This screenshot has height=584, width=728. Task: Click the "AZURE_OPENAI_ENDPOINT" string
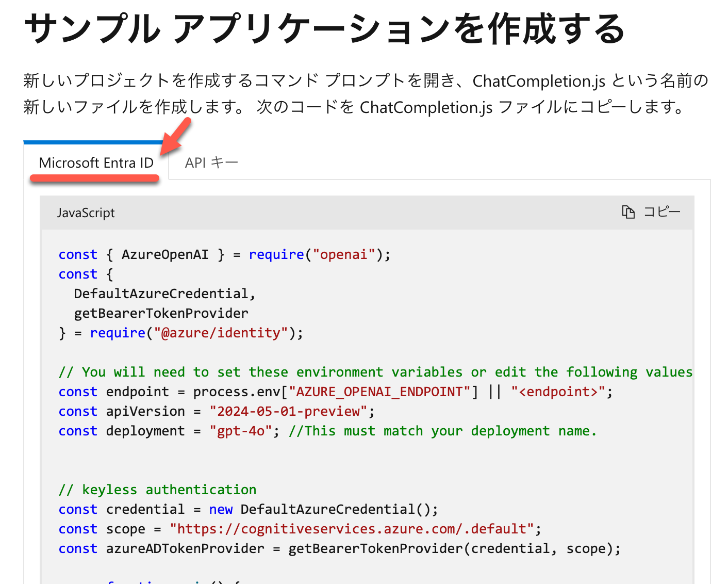379,392
